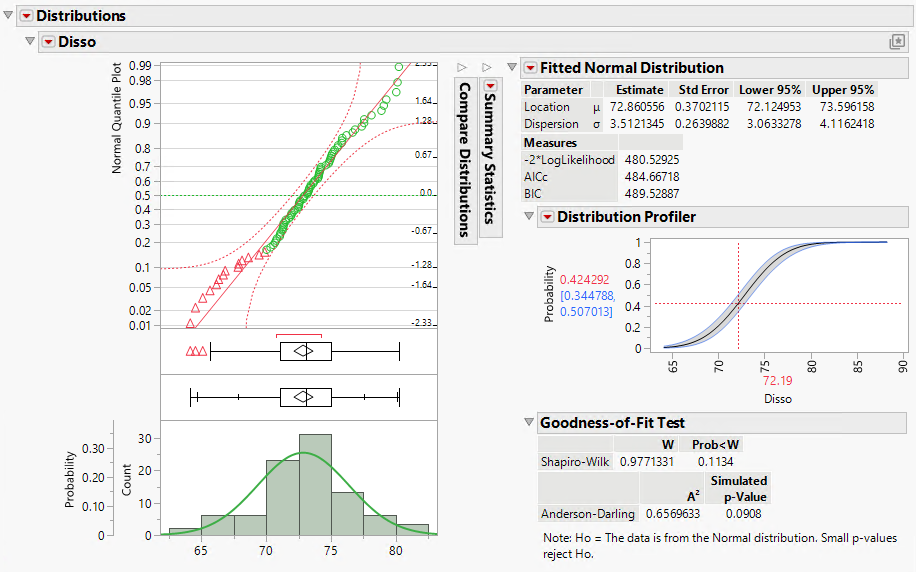Collapse the Distributions outline with the gray triangle
The height and width of the screenshot is (572, 916).
8,15
